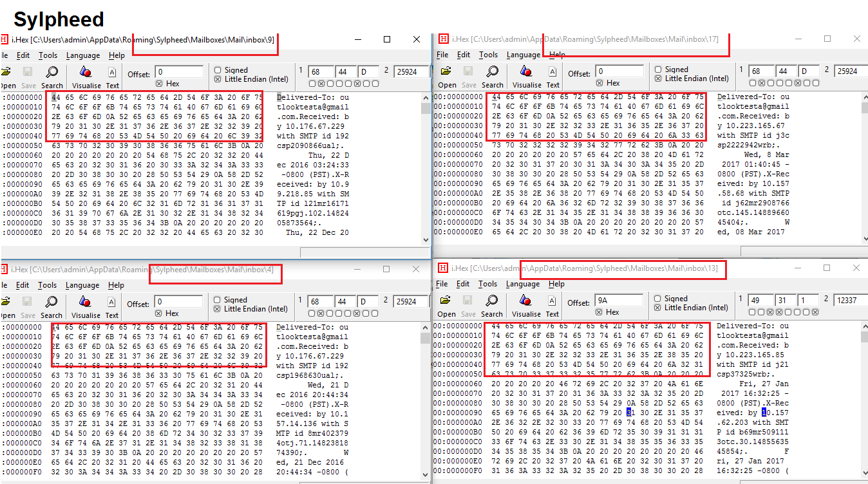Click the Visualise icon in inbox\13 window
Image resolution: width=868 pixels, height=484 pixels.
(x=526, y=301)
